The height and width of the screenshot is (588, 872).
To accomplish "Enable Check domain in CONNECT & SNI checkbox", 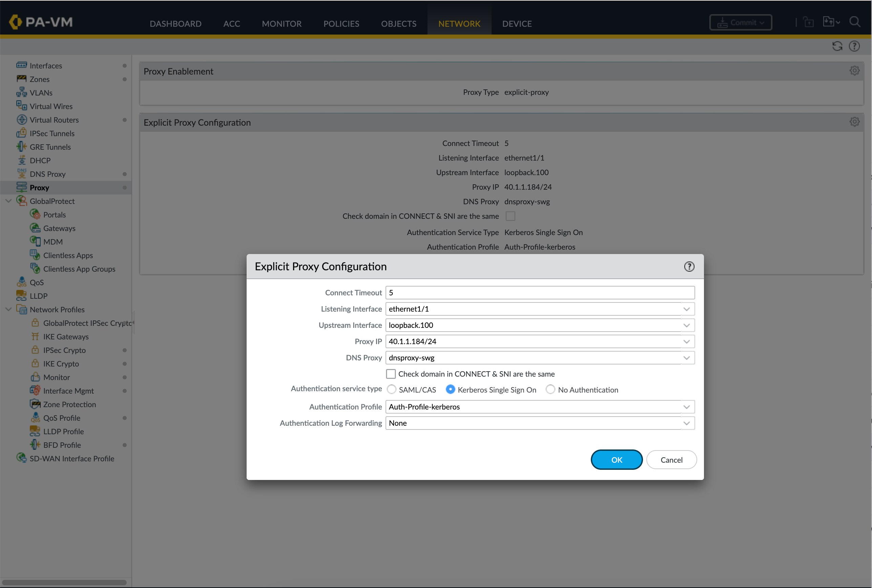I will pyautogui.click(x=391, y=374).
